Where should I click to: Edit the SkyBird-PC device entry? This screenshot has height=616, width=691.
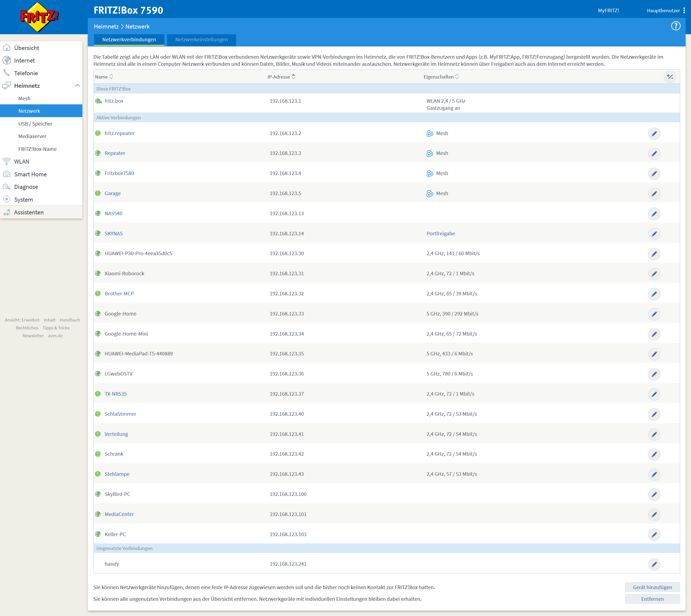click(654, 495)
